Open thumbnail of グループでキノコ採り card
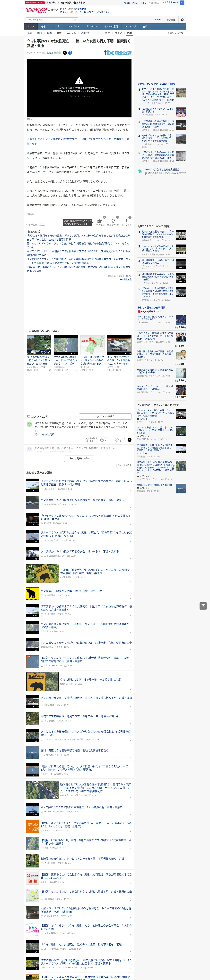This screenshot has height=980, width=210. tap(119, 345)
